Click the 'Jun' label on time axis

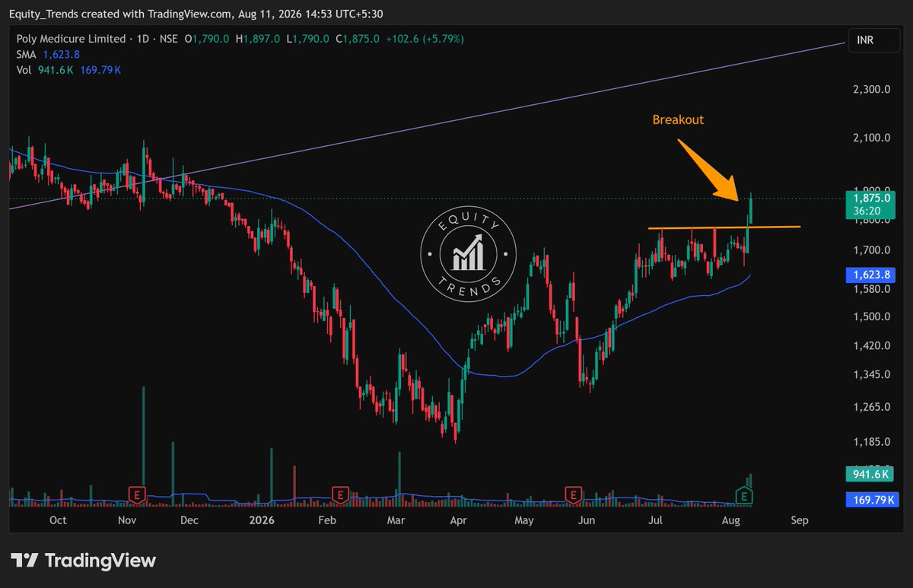coord(586,521)
